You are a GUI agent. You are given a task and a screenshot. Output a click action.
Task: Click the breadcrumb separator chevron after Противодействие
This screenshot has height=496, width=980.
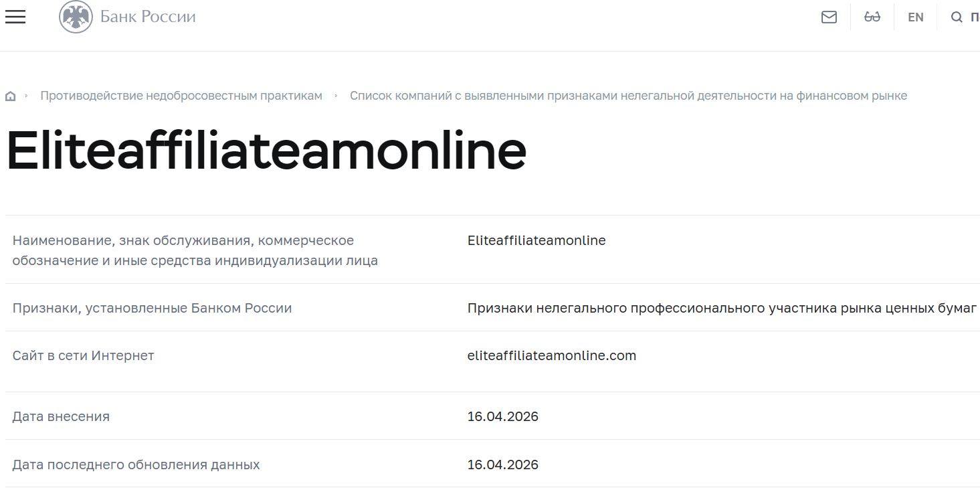coord(334,95)
